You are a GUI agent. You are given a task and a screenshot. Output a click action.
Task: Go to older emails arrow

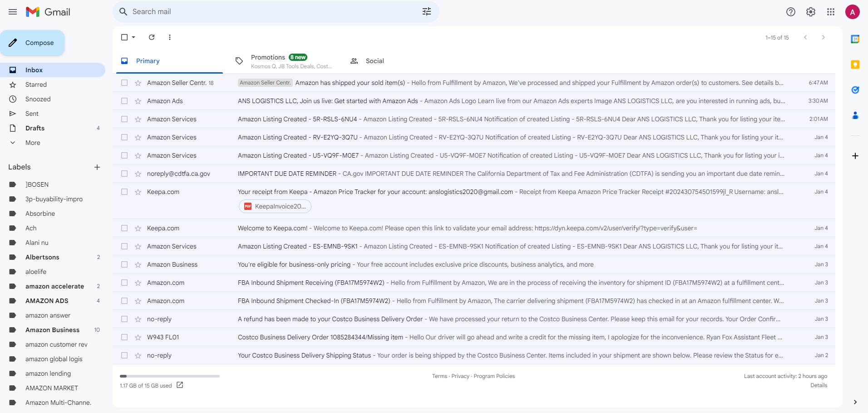click(x=824, y=37)
